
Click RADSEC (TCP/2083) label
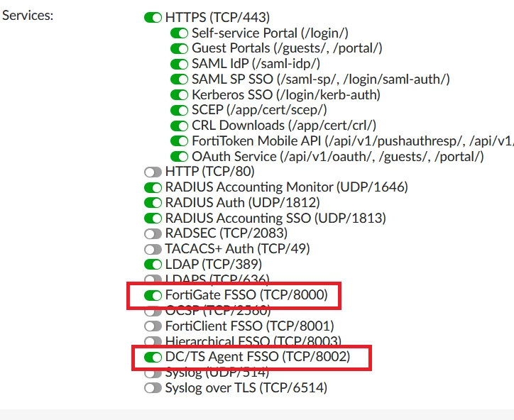[226, 233]
